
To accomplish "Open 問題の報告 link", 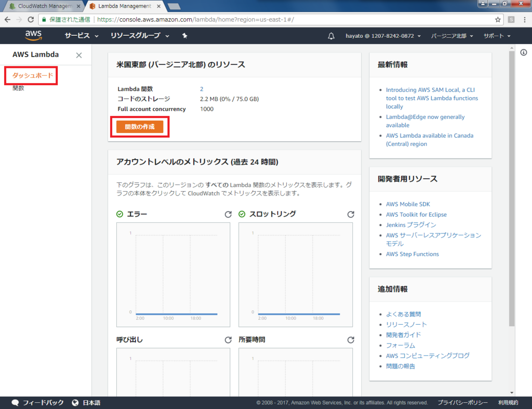I will [401, 366].
